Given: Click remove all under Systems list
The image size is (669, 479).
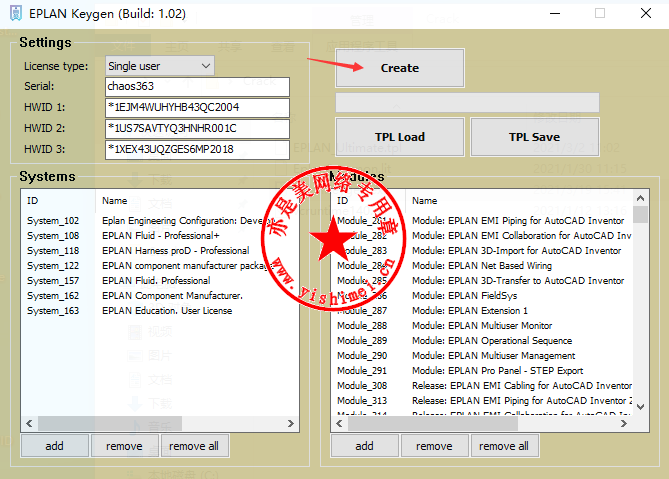Looking at the screenshot, I should (x=195, y=446).
